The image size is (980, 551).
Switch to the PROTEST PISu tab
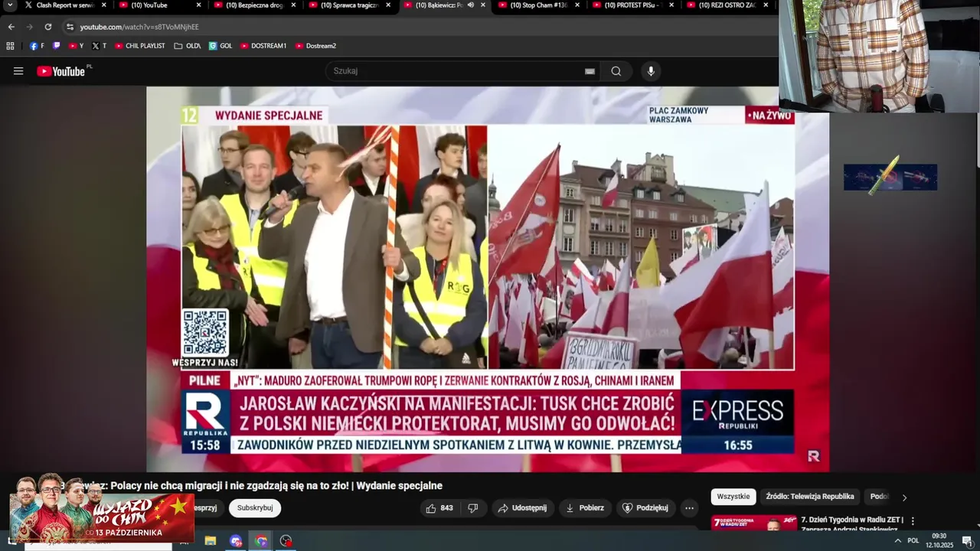pyautogui.click(x=633, y=5)
